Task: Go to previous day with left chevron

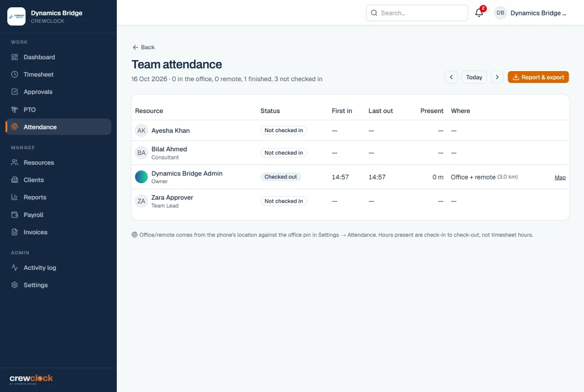Action: [451, 77]
